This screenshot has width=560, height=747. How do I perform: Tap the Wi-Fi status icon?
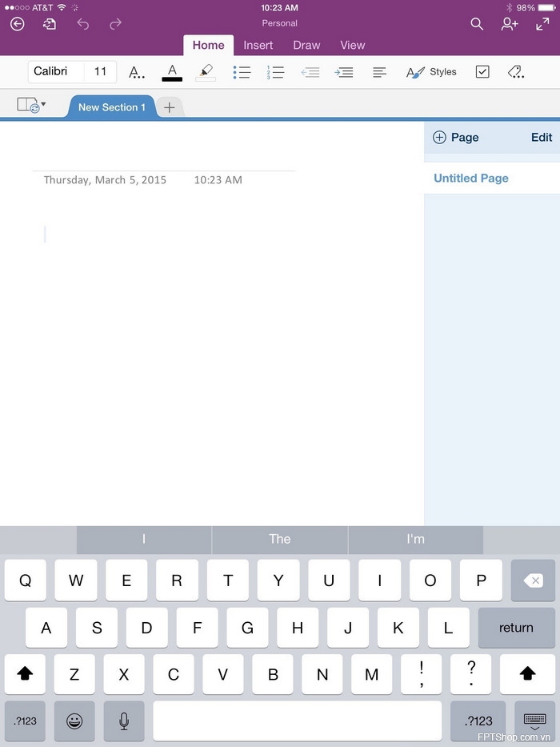pyautogui.click(x=62, y=8)
